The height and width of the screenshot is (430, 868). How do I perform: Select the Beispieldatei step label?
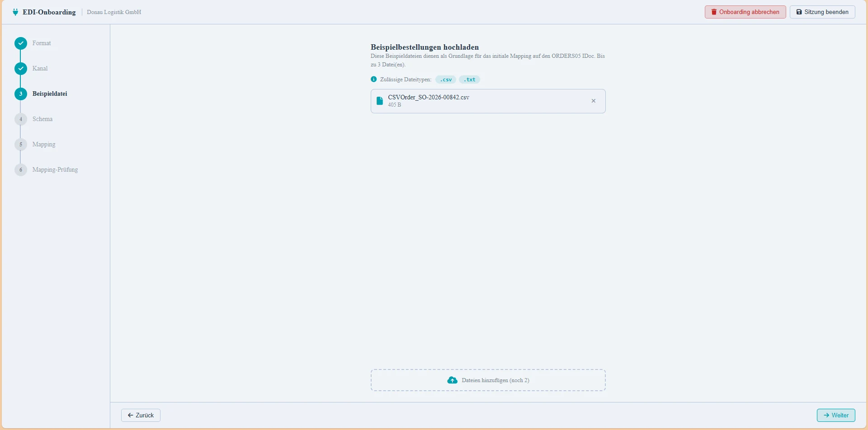50,94
